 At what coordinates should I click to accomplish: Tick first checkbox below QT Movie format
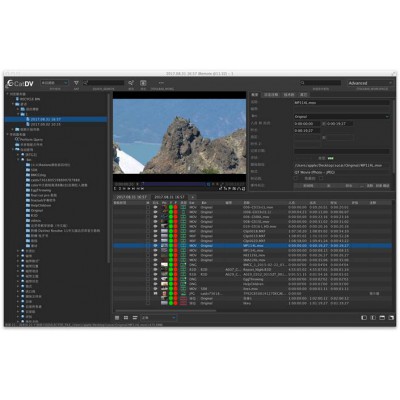coord(296,178)
